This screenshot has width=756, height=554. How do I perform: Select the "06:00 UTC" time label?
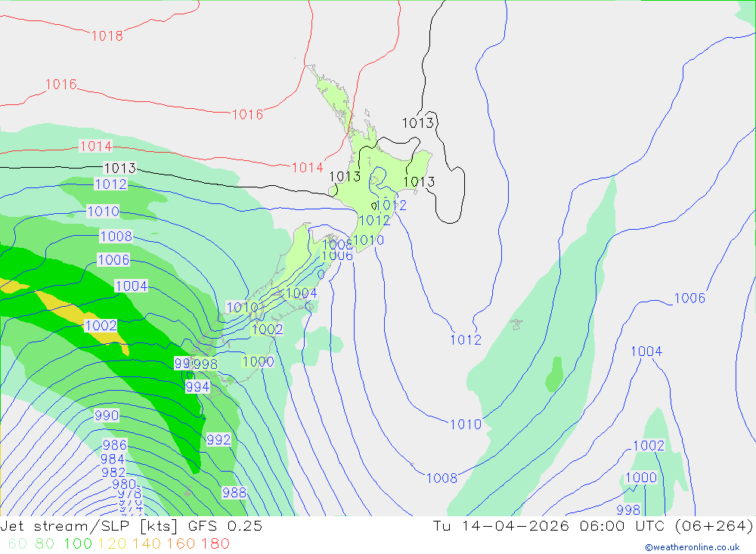point(622,525)
